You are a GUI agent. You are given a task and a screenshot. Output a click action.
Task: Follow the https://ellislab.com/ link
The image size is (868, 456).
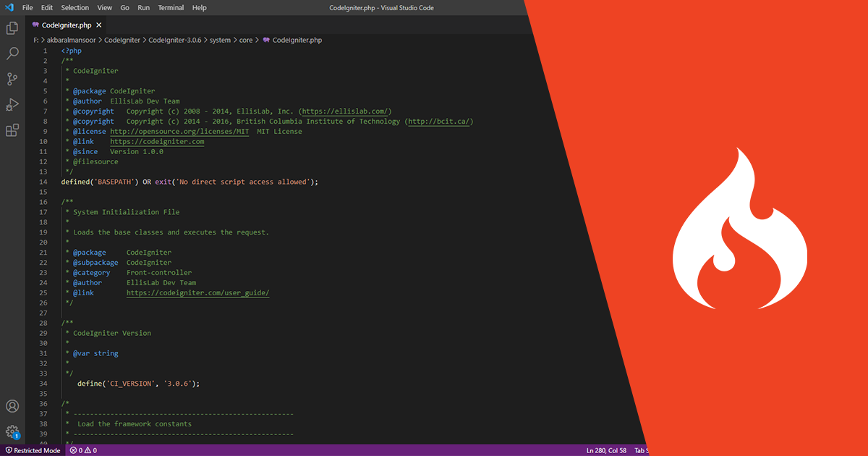[346, 111]
